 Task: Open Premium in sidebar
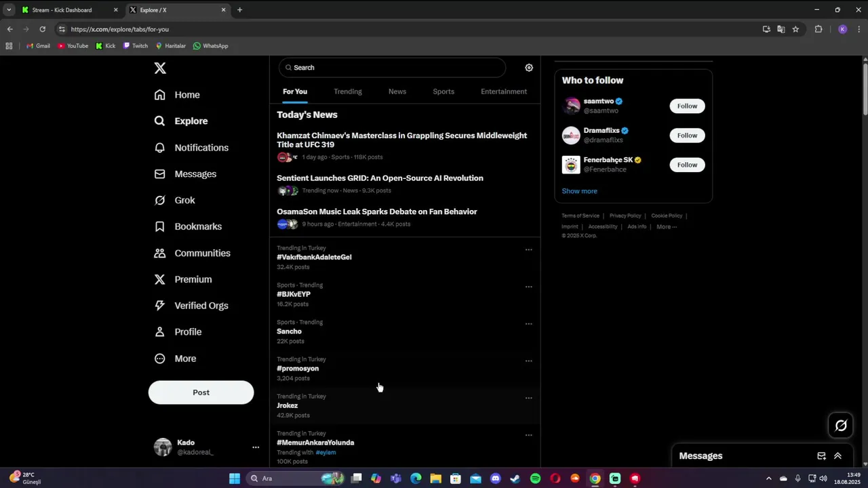pyautogui.click(x=183, y=279)
